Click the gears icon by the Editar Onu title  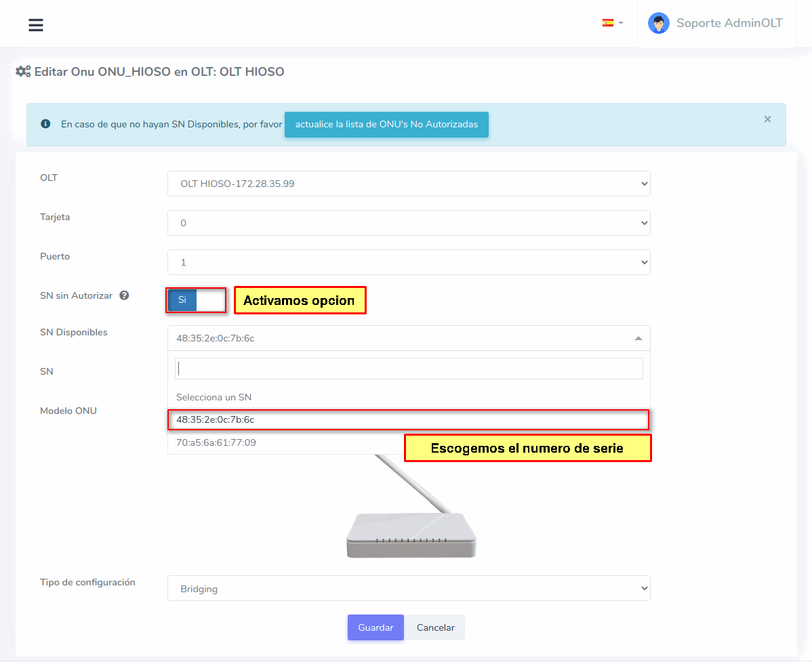pyautogui.click(x=23, y=71)
